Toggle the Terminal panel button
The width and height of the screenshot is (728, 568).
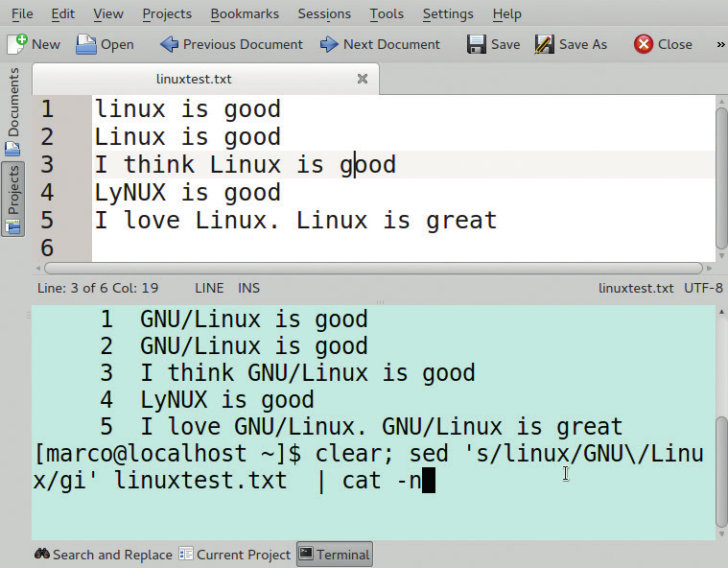tap(335, 554)
